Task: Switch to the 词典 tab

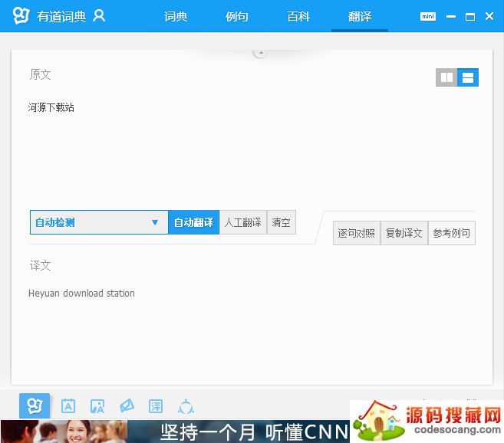Action: [176, 16]
